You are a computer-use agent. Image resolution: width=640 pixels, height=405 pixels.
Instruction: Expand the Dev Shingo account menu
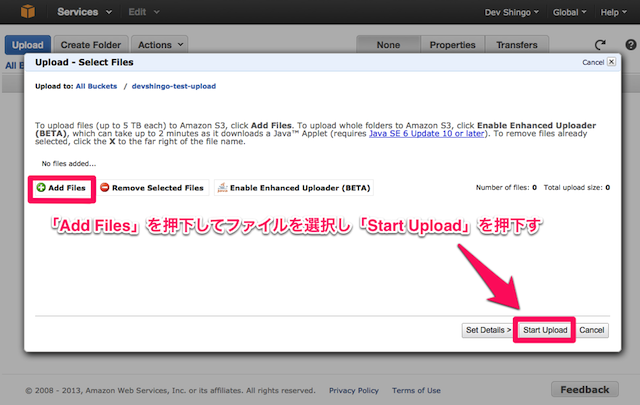tap(511, 12)
